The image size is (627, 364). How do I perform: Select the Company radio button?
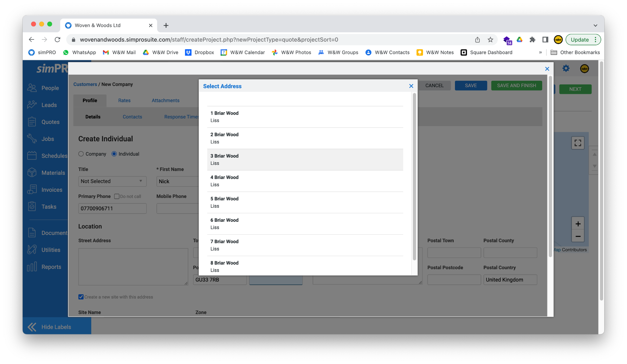(x=81, y=154)
